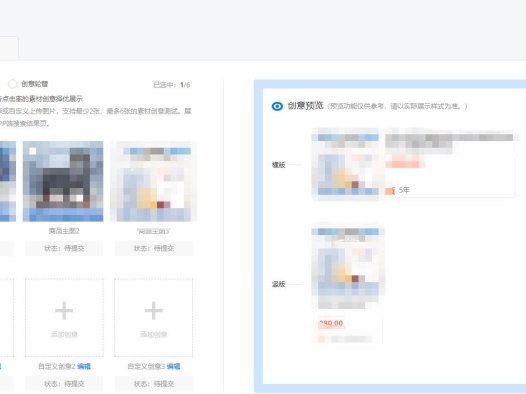Select the 创意轮替 radio button
The height and width of the screenshot is (394, 526).
click(13, 84)
